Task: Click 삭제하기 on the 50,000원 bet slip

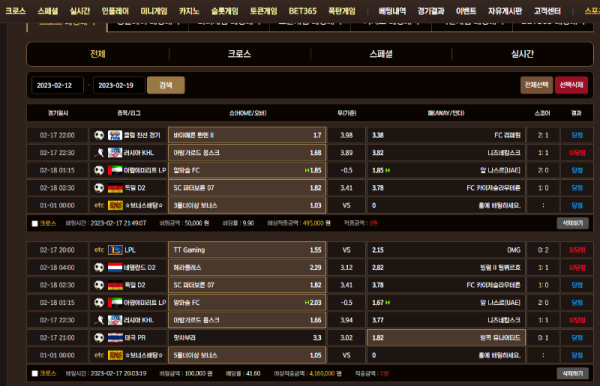Action: tap(572, 223)
